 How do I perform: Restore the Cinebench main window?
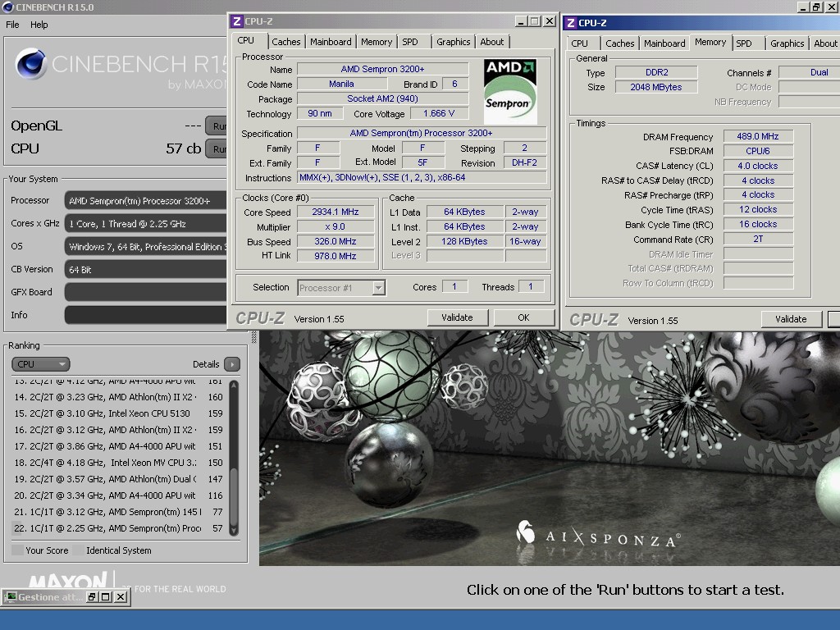(816, 7)
